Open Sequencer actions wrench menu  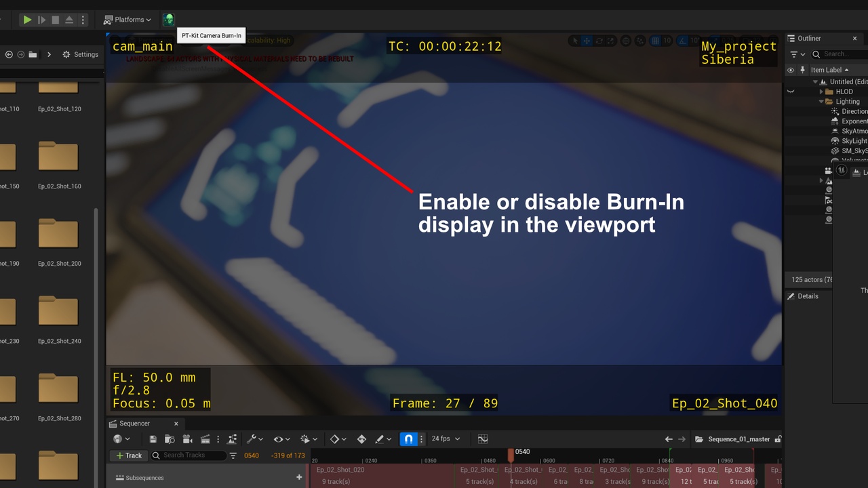point(255,439)
